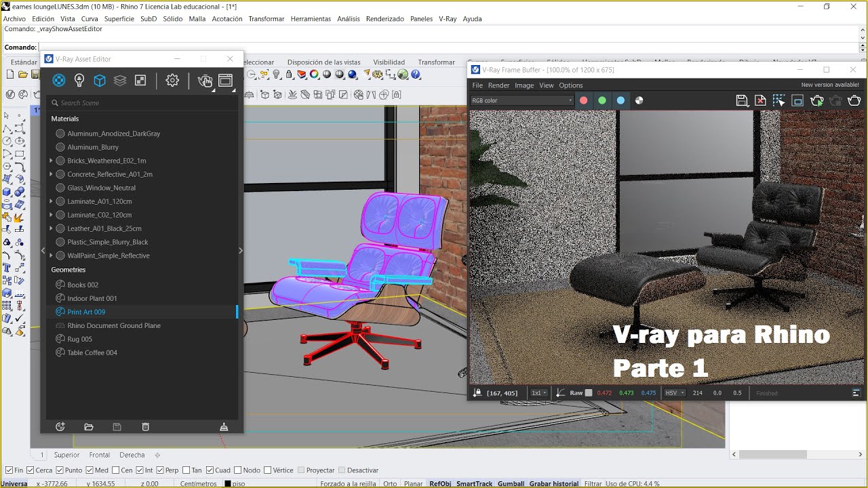Toggle Grabar historial in status bar
Image resolution: width=868 pixels, height=488 pixels.
pos(554,484)
